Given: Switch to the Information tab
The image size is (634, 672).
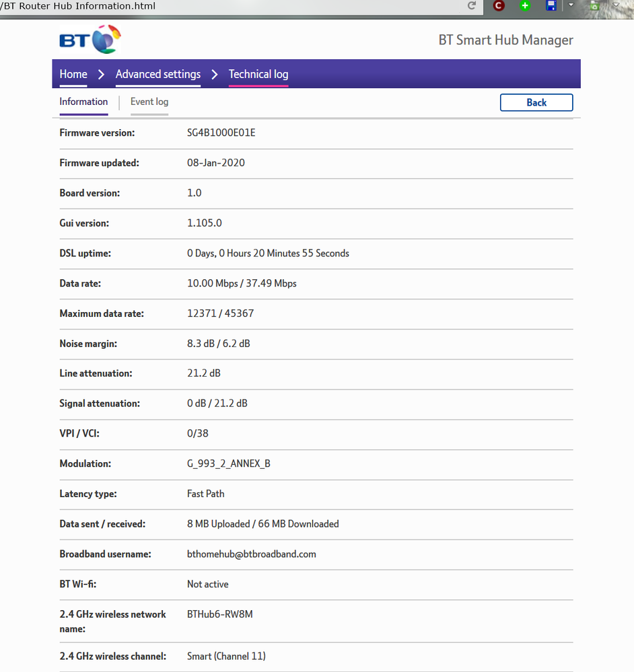Looking at the screenshot, I should (83, 102).
